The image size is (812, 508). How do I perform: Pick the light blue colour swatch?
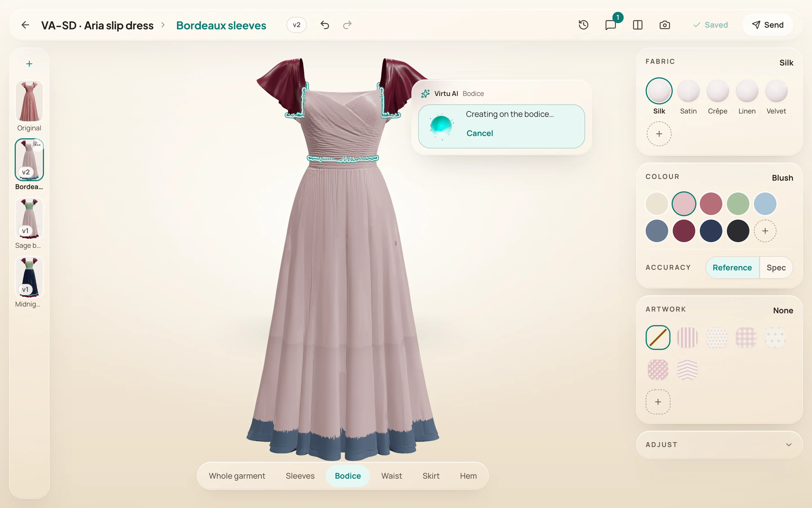[765, 203]
